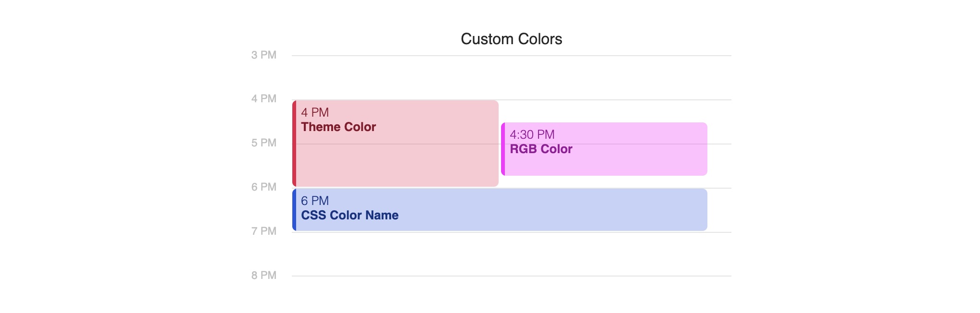Click the 7 PM time label
Image resolution: width=980 pixels, height=313 pixels.
[x=264, y=231]
